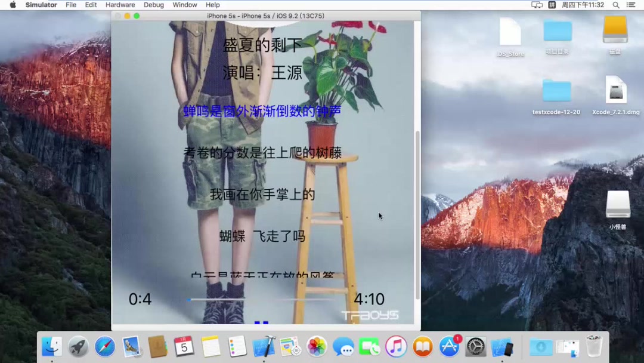Open Finder from the Dock
The height and width of the screenshot is (363, 644).
(x=52, y=346)
